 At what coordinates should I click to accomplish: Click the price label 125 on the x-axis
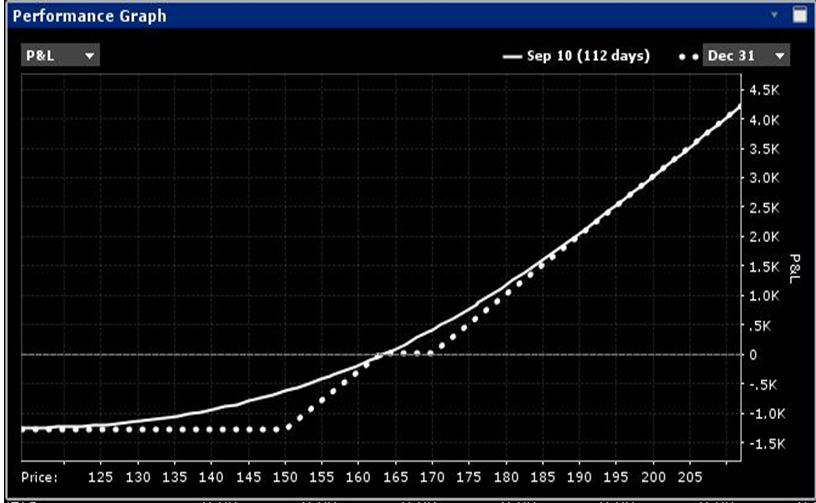click(x=100, y=477)
